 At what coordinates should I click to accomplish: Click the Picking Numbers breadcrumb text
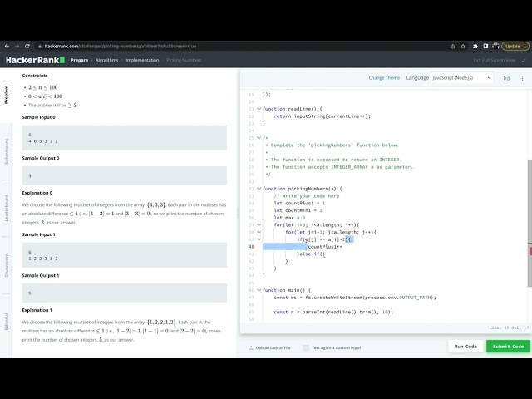coord(184,60)
